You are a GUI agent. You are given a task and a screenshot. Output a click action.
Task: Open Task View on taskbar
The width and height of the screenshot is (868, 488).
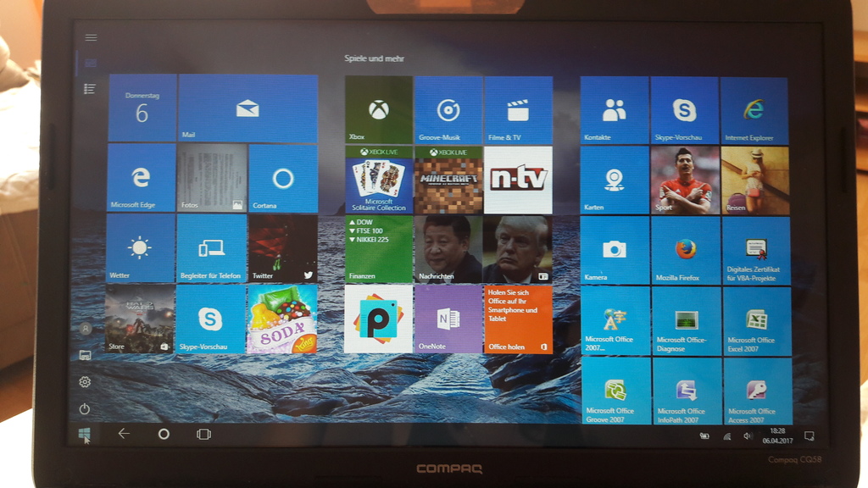point(203,435)
